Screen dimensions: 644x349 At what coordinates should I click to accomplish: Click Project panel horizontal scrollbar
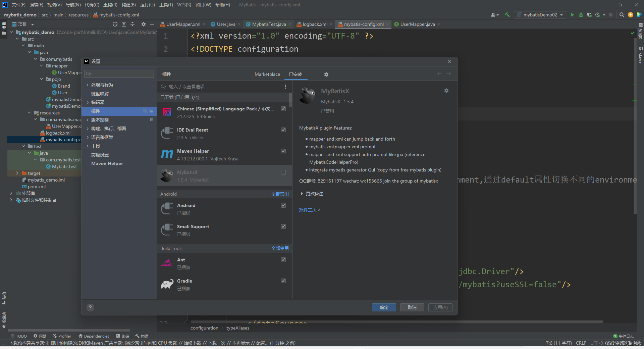tap(69, 330)
